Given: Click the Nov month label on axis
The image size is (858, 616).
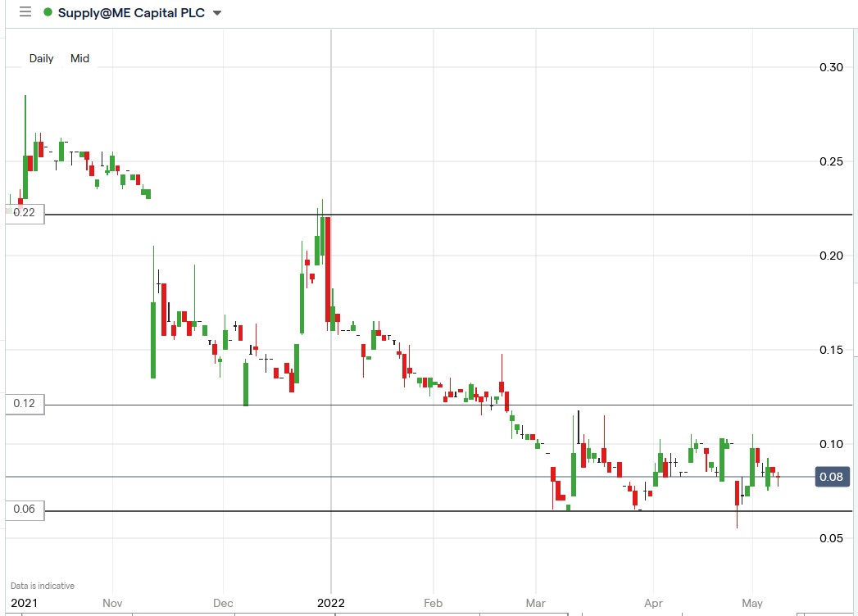Looking at the screenshot, I should click(x=112, y=602).
